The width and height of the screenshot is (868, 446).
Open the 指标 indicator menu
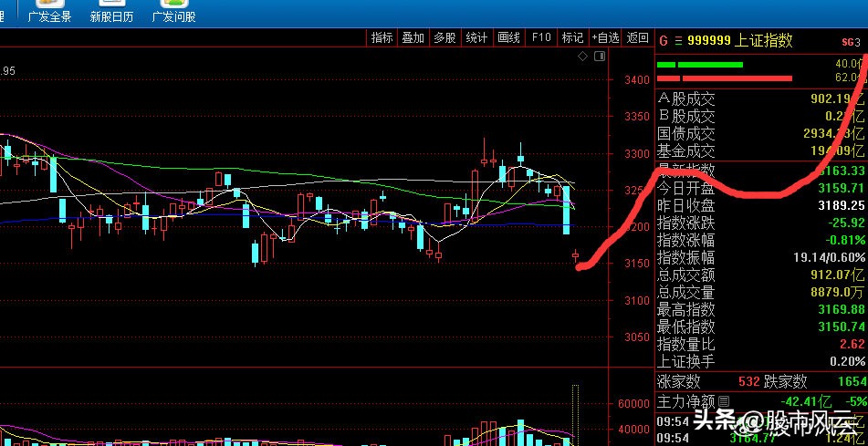382,37
